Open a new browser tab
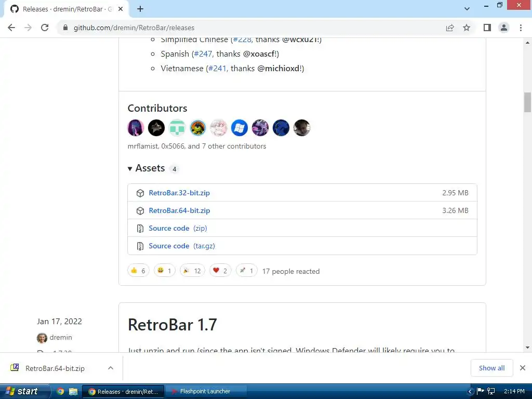 click(140, 9)
